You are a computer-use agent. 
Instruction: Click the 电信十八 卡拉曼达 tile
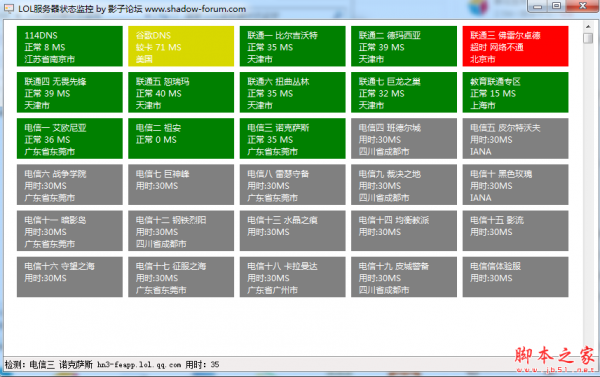point(292,277)
